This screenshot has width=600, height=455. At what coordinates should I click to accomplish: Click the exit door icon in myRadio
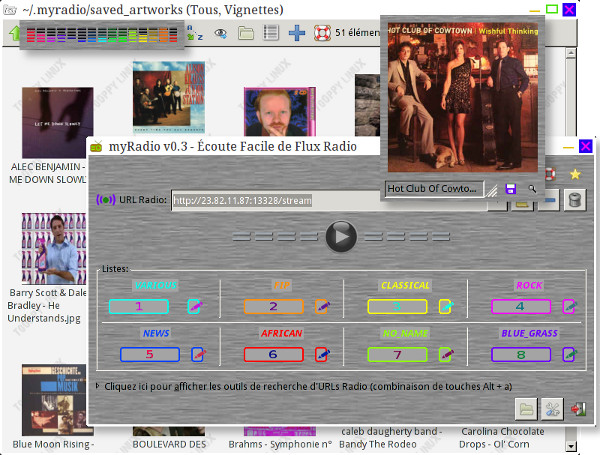pyautogui.click(x=577, y=408)
